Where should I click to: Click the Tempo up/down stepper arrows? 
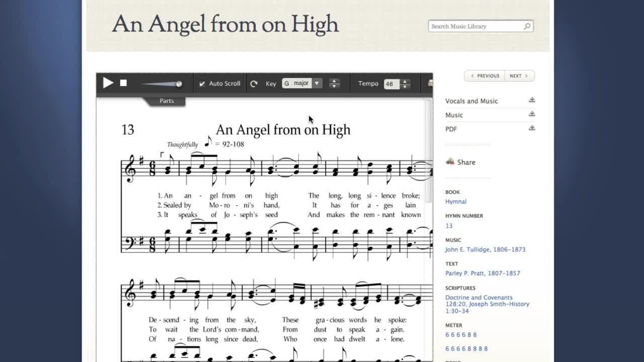pyautogui.click(x=405, y=84)
